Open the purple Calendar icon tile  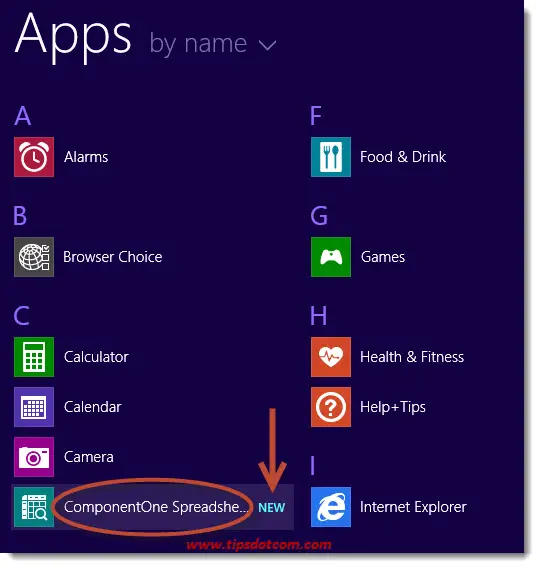point(34,407)
